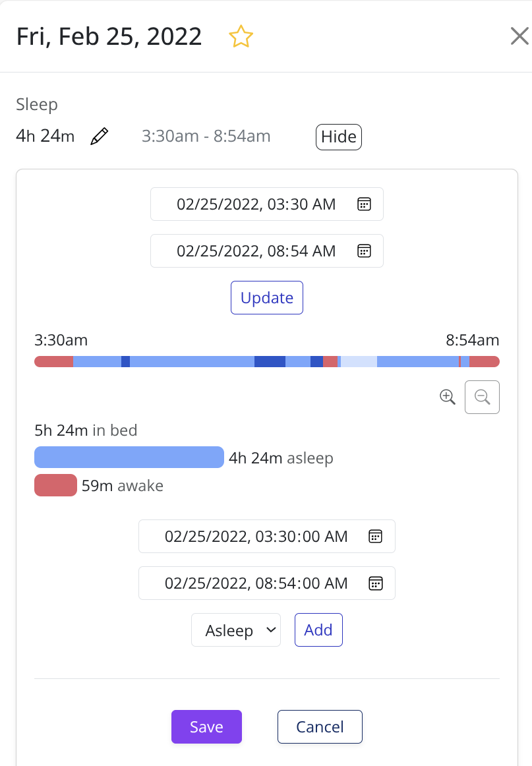Screen dimensions: 532x766
Task: Click the 02/25/2022, 03:30 AM start field
Action: click(256, 204)
